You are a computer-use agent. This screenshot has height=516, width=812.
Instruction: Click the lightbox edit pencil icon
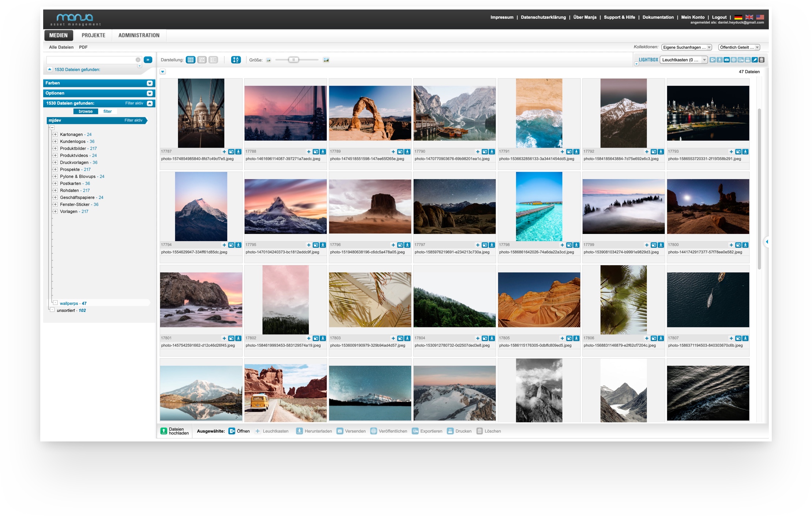coord(754,60)
